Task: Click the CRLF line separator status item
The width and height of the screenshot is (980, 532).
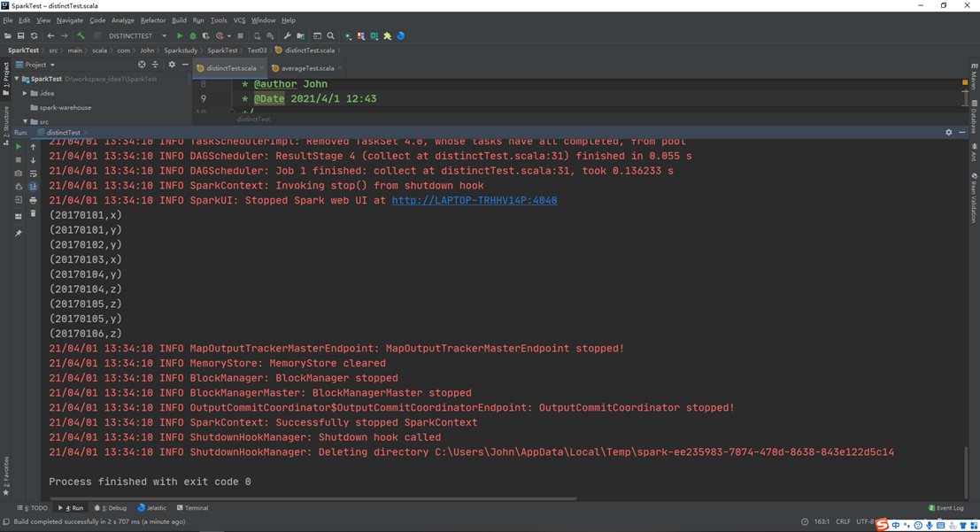Action: (843, 521)
